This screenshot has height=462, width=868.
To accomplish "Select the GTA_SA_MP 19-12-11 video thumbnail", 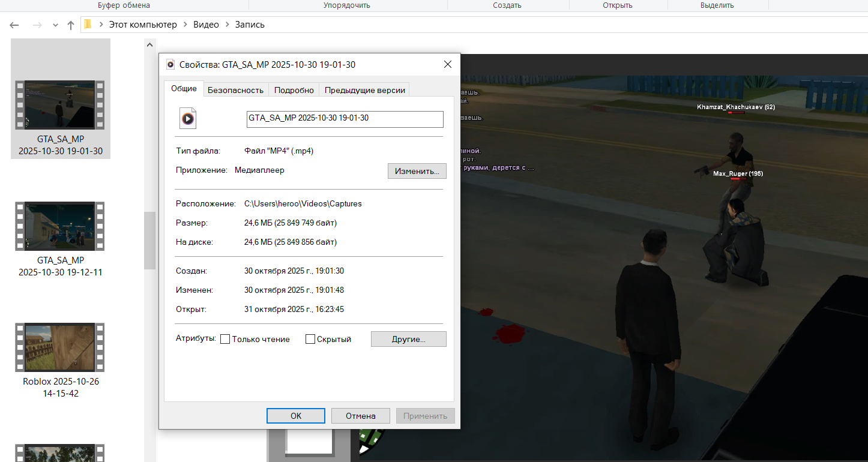I will (x=60, y=226).
